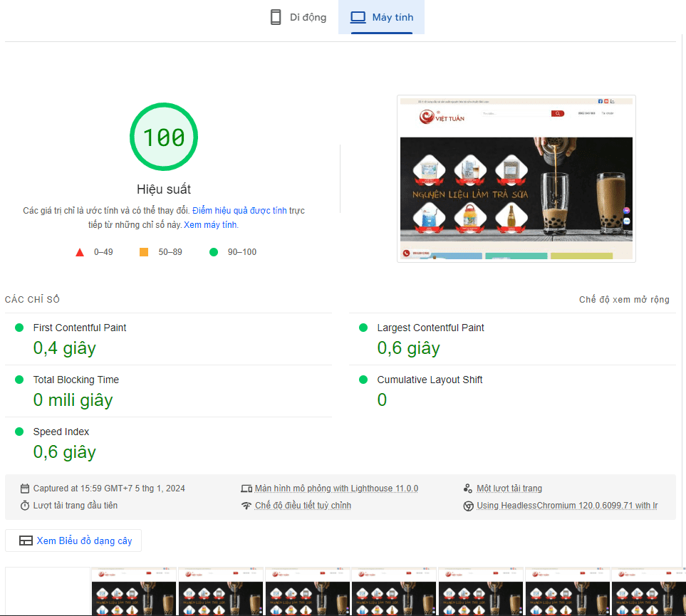Click the laptop icon on Máy tính tab
The image size is (686, 616).
pos(358,18)
